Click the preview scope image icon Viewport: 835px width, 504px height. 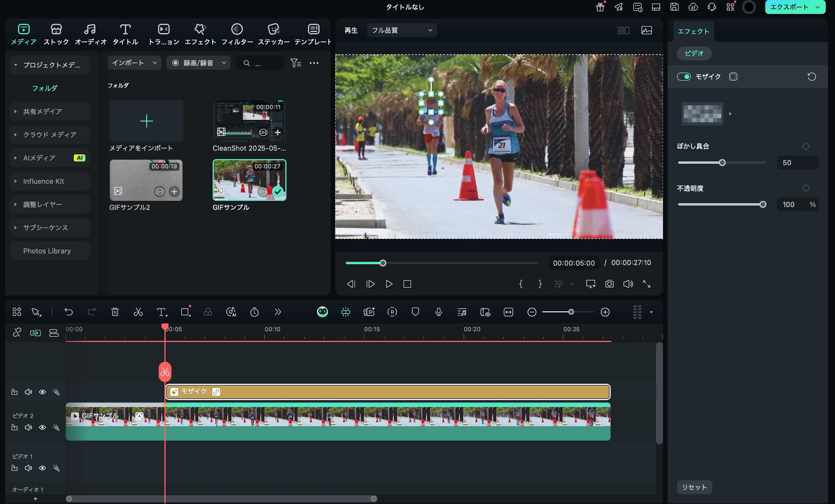point(646,30)
